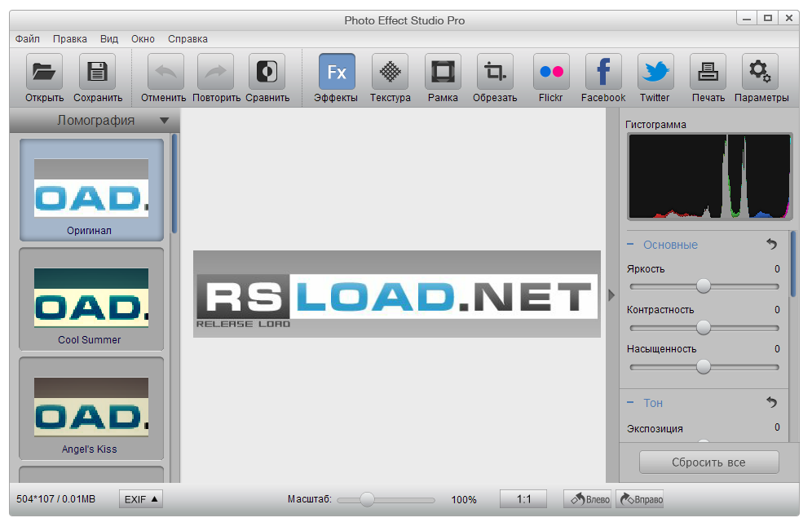
Task: Click the 504*107 / 0.01MB status text
Action: 56,499
